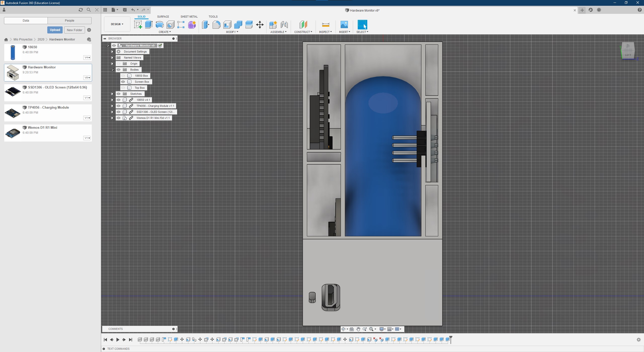Go to Mis Proyectos breadcrumb
Screen dimensions: 644x352
tap(23, 39)
